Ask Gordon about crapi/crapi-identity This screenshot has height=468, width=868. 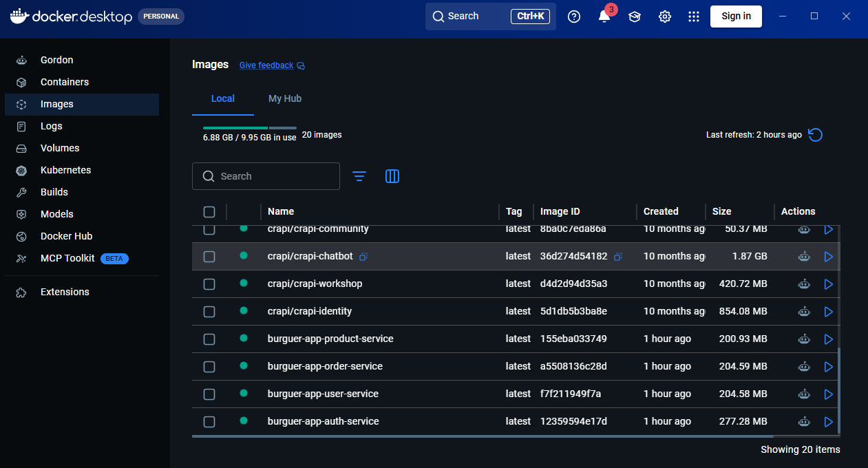point(804,311)
